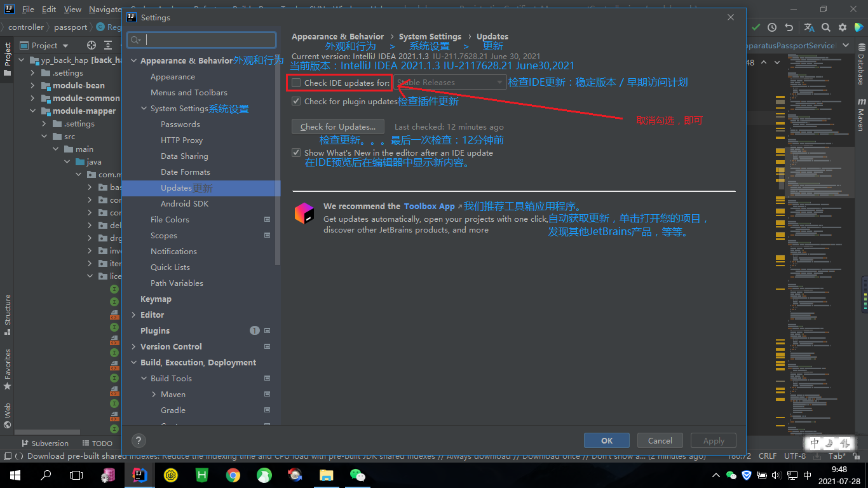Open Plugins settings page
868x488 pixels.
155,331
